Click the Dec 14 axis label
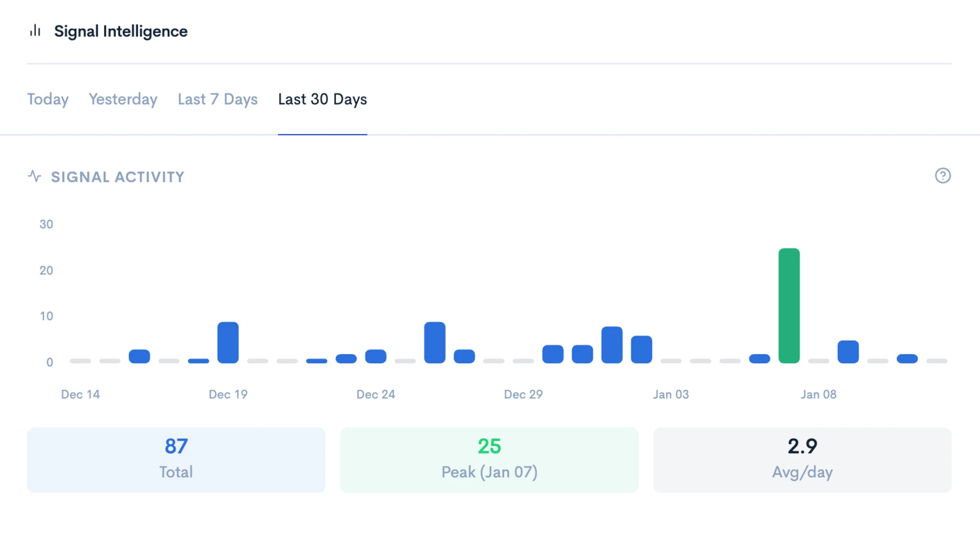This screenshot has height=560, width=980. (x=80, y=394)
